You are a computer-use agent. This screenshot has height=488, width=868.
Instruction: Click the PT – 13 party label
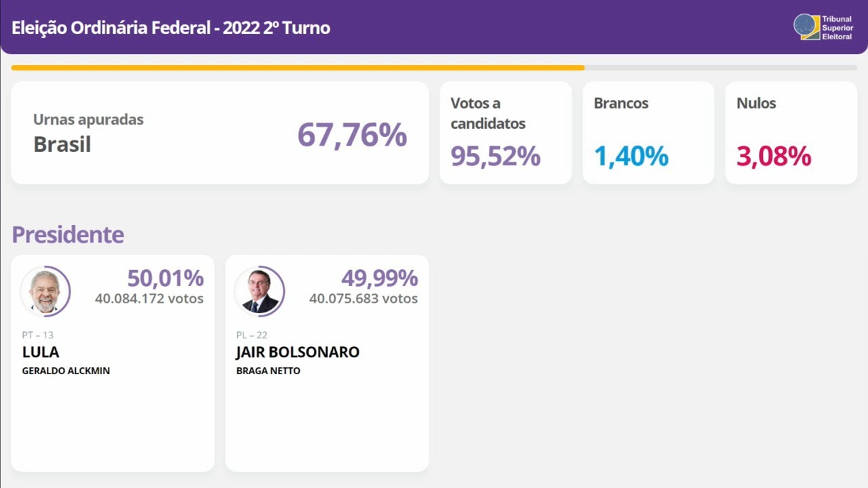(37, 335)
